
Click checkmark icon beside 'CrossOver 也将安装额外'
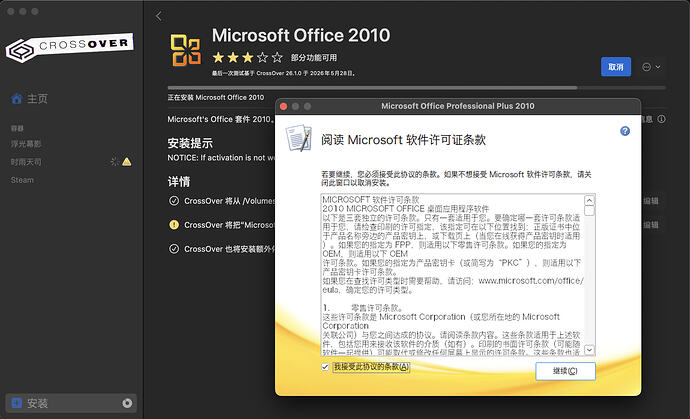pyautogui.click(x=174, y=249)
